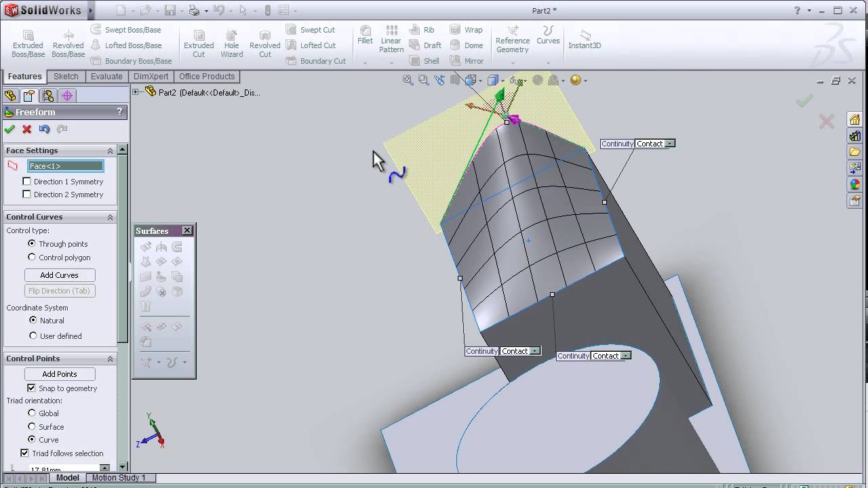Open the Reference Geometry tool
868x488 pixels.
coord(513,39)
